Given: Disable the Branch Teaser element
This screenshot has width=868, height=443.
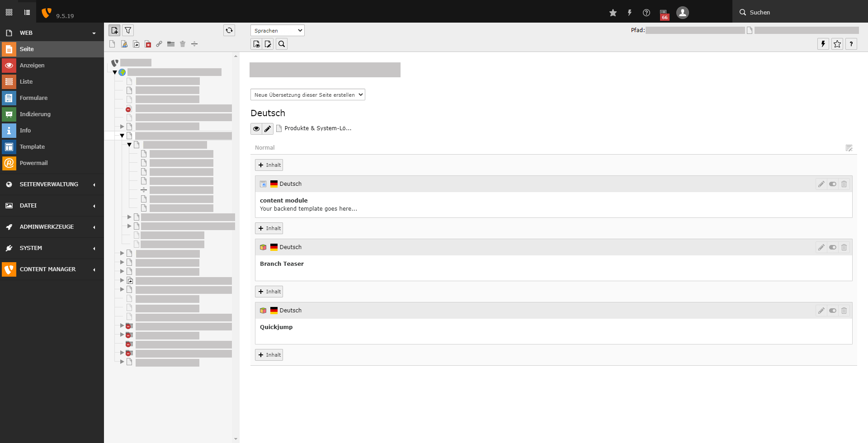Looking at the screenshot, I should (833, 247).
